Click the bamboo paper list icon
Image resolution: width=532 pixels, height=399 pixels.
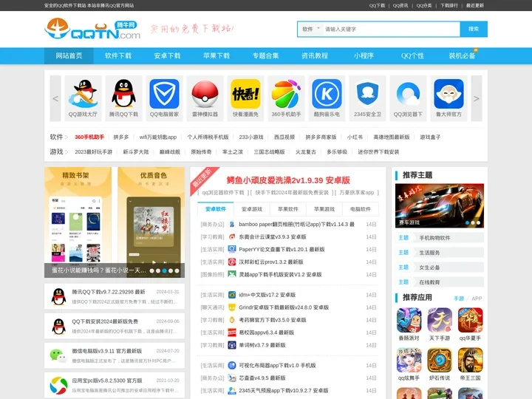[x=232, y=225]
